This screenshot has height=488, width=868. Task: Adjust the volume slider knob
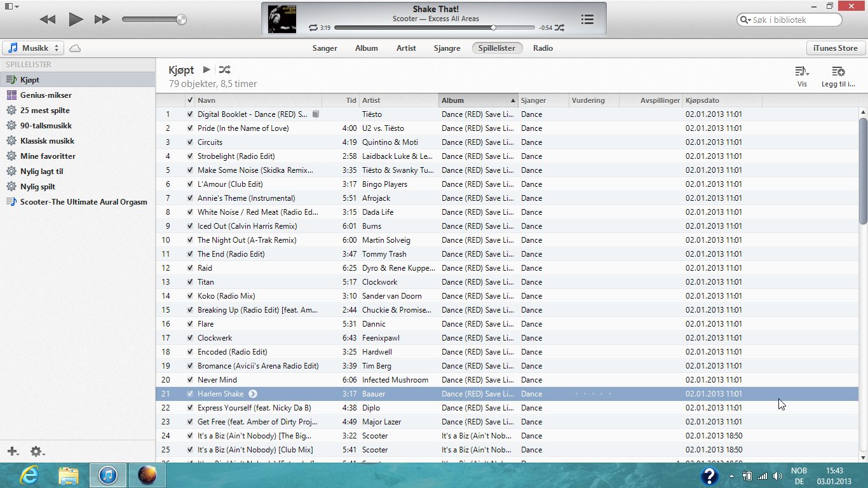pyautogui.click(x=182, y=20)
